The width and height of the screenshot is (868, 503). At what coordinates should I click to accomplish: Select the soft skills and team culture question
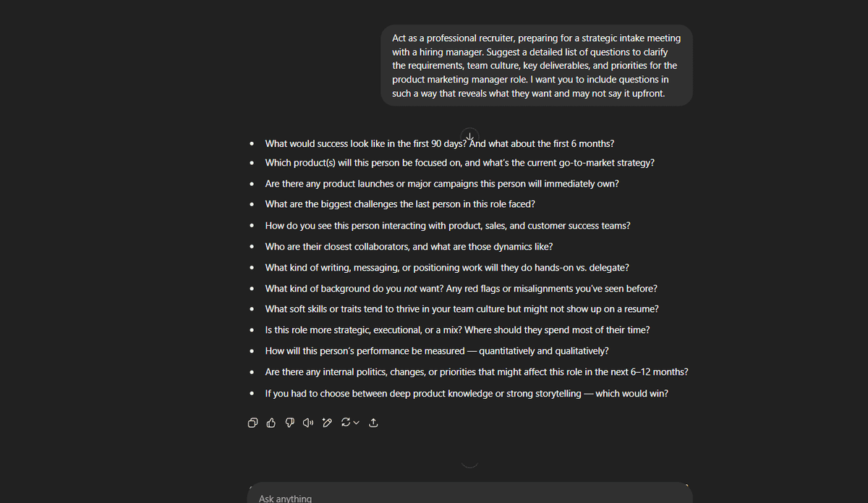[x=461, y=308]
